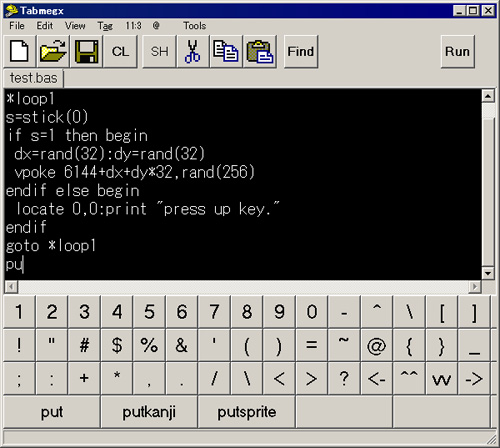Insert suggestion 'put'

[52, 412]
